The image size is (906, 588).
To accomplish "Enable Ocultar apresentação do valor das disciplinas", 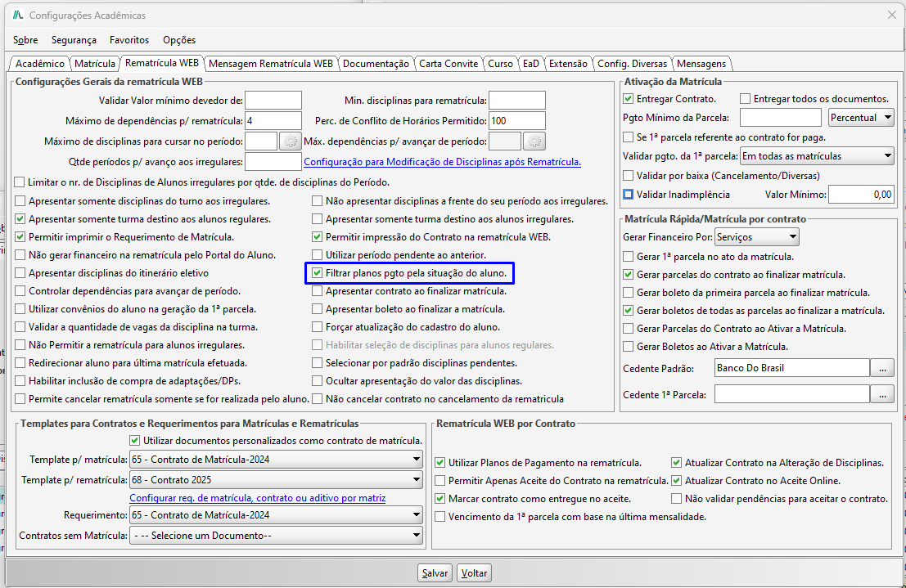I will (318, 381).
